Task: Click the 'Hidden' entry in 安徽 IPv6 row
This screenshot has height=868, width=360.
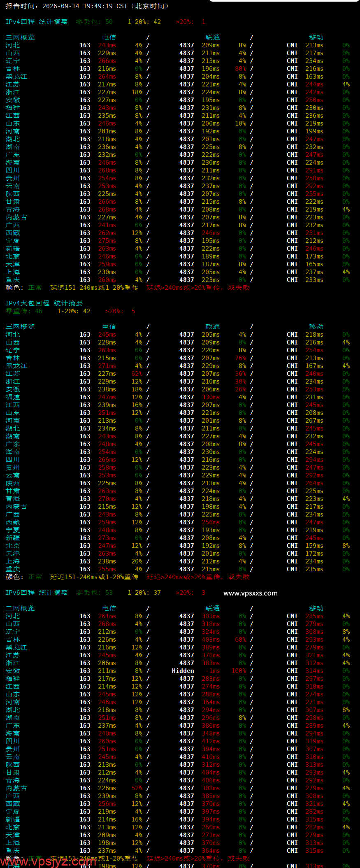Action: [x=183, y=671]
